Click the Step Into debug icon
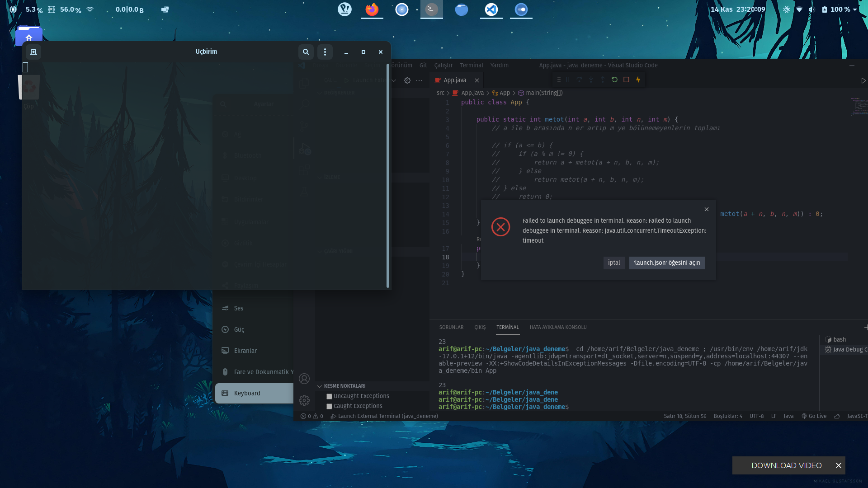 (x=591, y=80)
